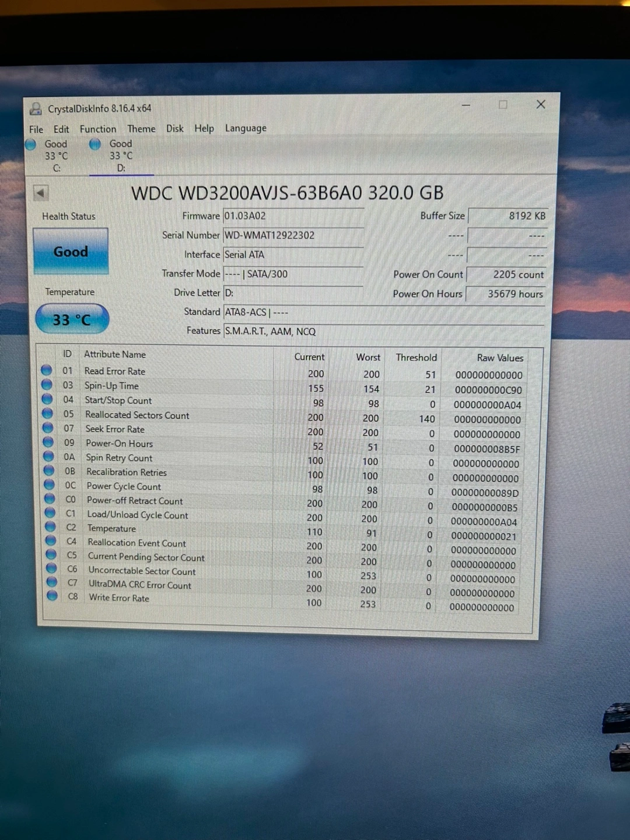Click status icon for Spin-Up Time
The image size is (630, 840).
[x=47, y=385]
